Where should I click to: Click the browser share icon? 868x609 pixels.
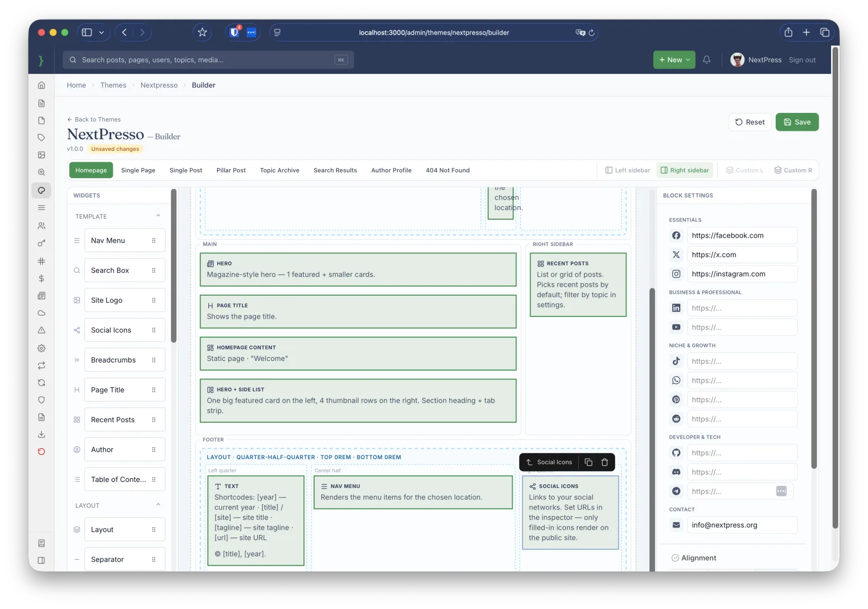click(x=788, y=33)
